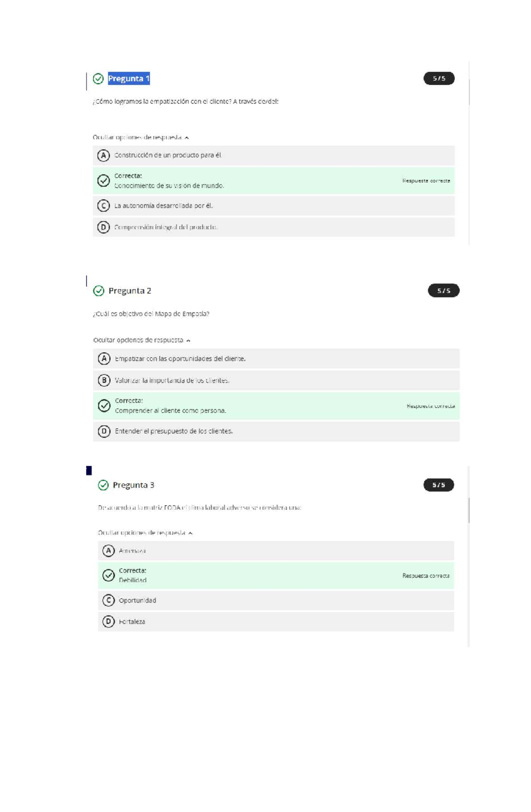Click the 5/5 score badge of Pregunta 3

pyautogui.click(x=439, y=485)
